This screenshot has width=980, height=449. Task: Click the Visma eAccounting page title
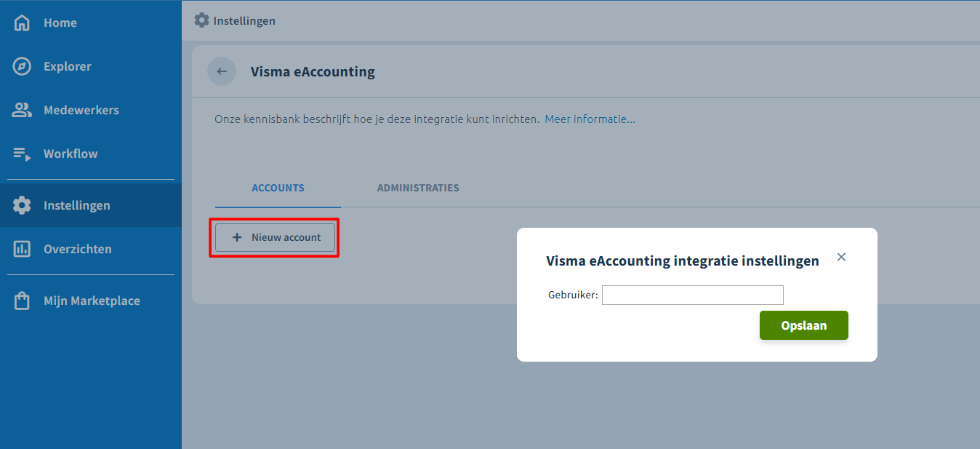click(313, 71)
